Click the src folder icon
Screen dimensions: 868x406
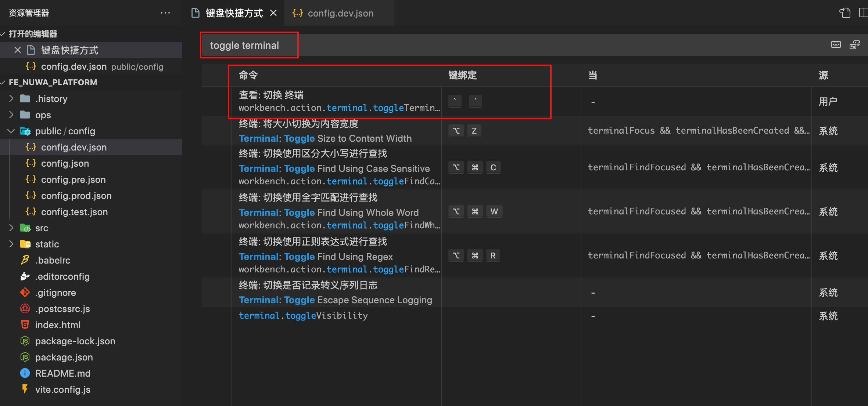coord(25,228)
